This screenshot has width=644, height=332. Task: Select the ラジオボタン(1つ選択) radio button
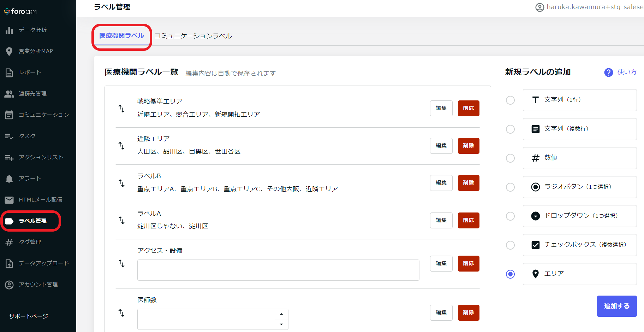[510, 187]
